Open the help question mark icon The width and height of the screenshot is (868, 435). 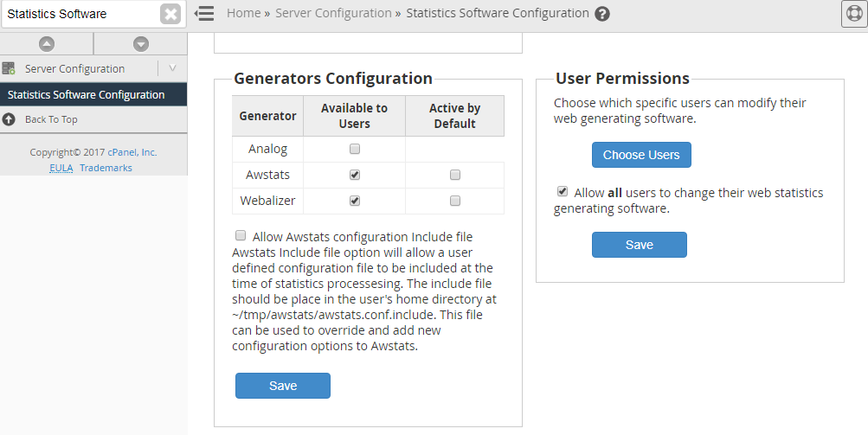602,14
